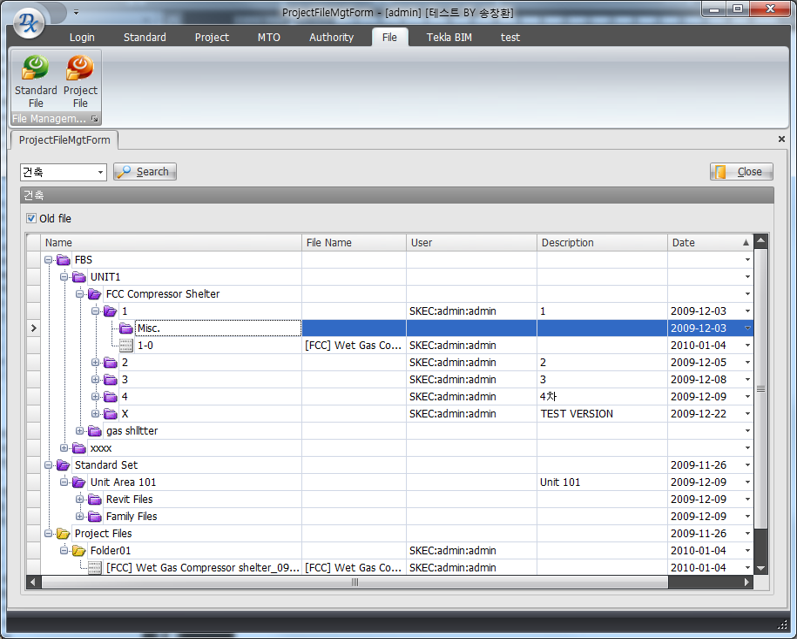Uncheck the Old file checkbox
Image resolution: width=797 pixels, height=639 pixels.
[x=31, y=219]
